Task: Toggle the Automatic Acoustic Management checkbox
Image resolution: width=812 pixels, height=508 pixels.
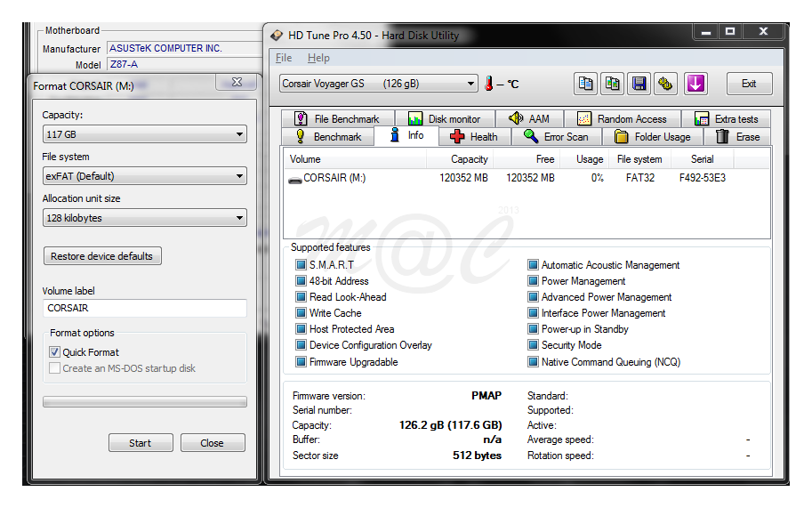Action: (x=533, y=265)
